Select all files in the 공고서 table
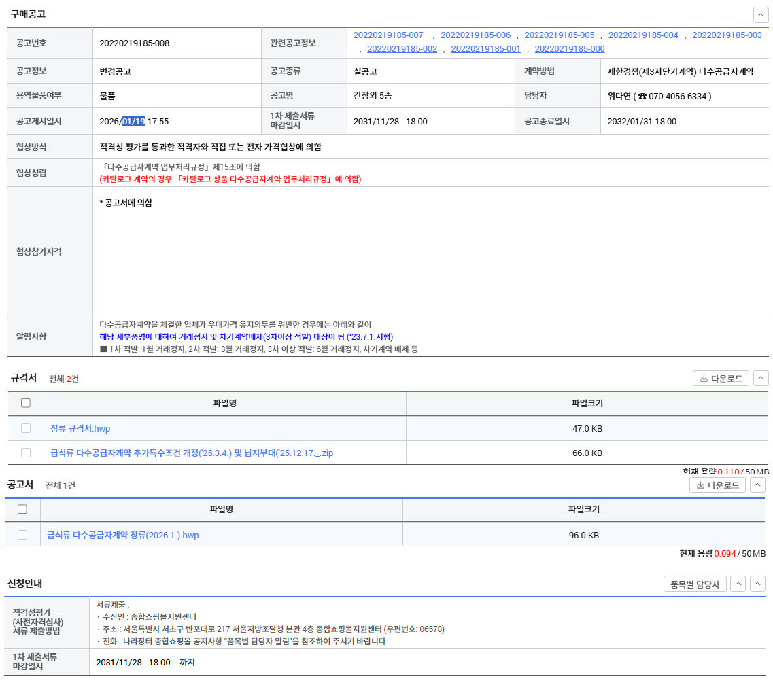 point(22,509)
